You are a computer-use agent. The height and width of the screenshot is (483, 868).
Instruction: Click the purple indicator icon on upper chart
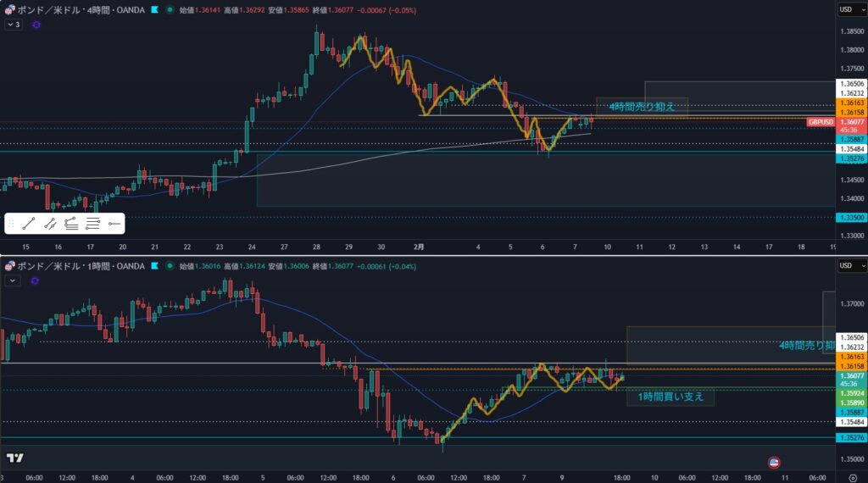tap(36, 25)
